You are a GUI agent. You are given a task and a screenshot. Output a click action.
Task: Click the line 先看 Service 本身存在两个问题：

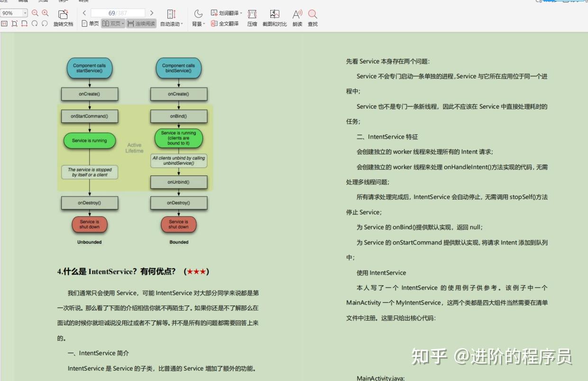(x=388, y=61)
